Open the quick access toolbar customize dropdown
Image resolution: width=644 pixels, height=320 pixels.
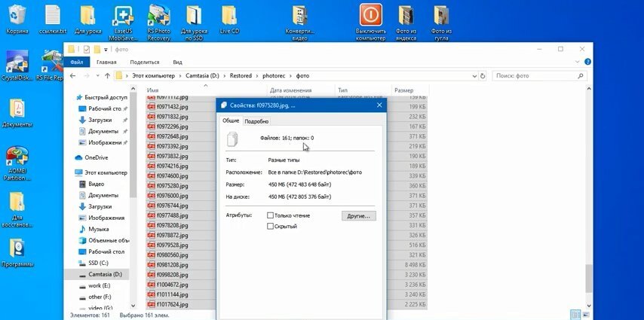click(x=106, y=50)
